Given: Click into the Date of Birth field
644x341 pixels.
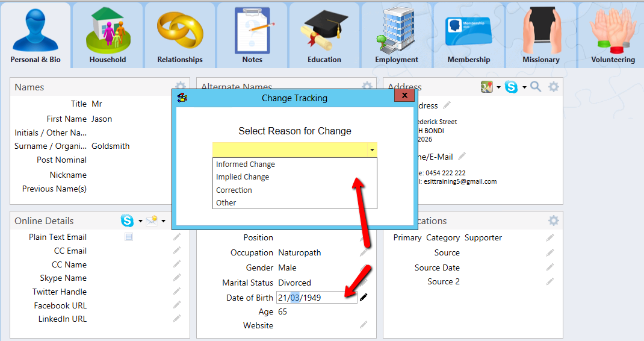Looking at the screenshot, I should click(x=316, y=298).
